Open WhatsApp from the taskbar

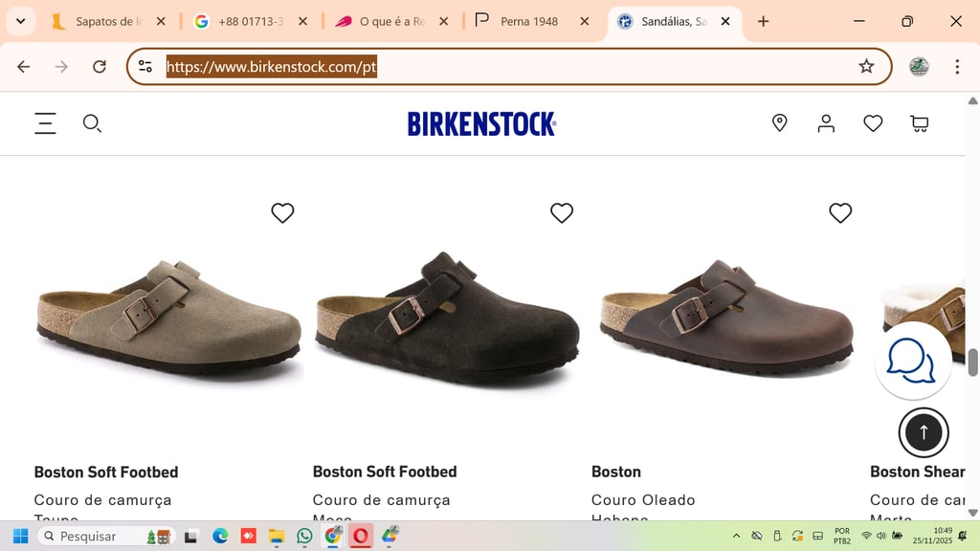tap(304, 536)
